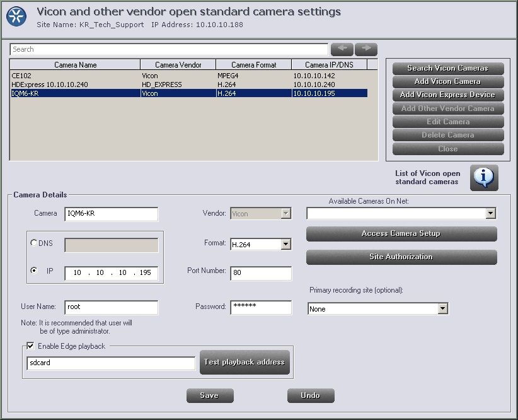Viewport: 518px width, 420px height.
Task: Open Access Camera Setup
Action: click(x=401, y=233)
